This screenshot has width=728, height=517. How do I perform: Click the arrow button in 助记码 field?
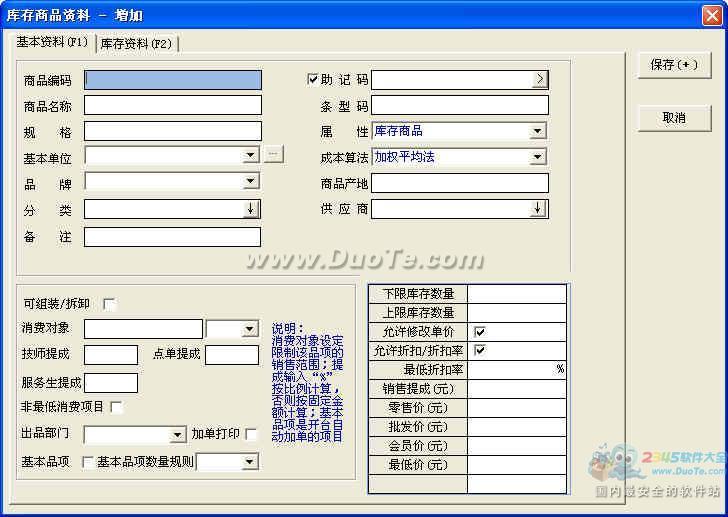(539, 79)
